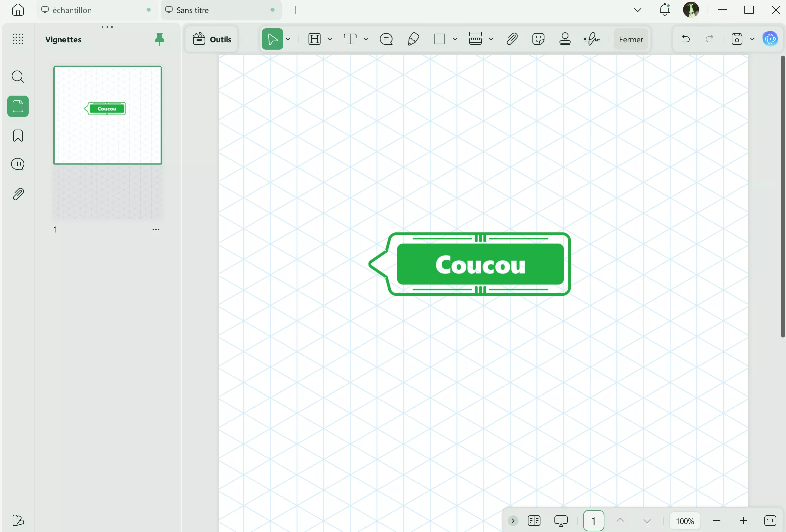Pin the Vignettes panel
Screen dimensions: 786x532
160,39
